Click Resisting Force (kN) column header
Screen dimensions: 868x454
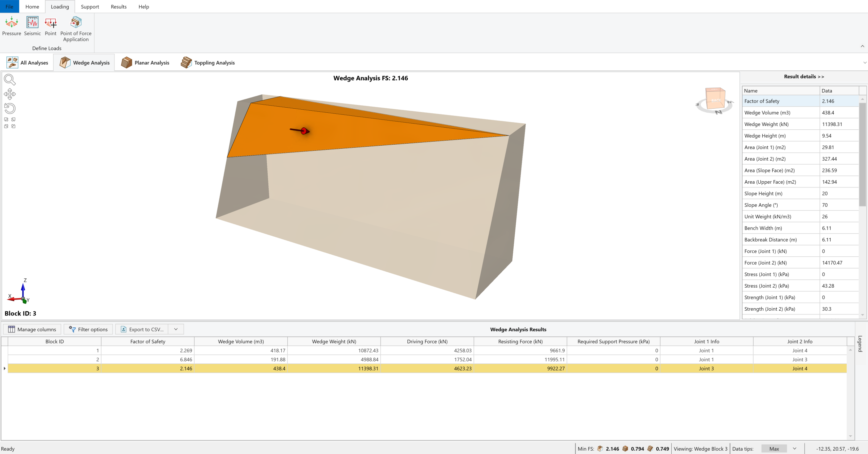520,341
